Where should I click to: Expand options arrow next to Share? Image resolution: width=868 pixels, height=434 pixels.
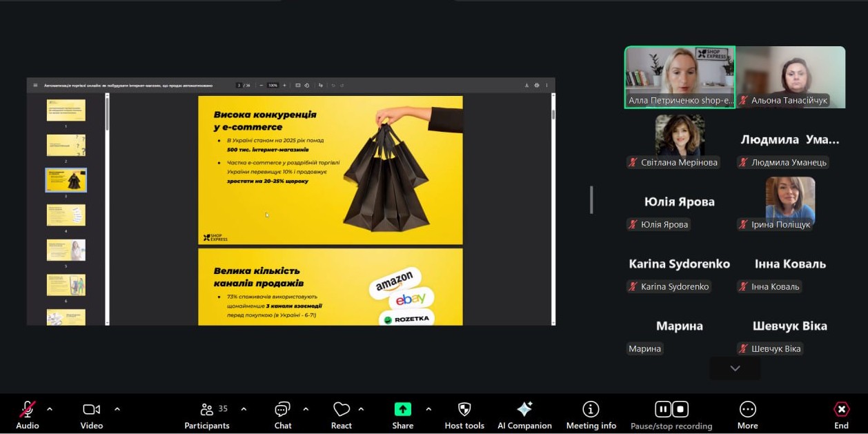(428, 409)
